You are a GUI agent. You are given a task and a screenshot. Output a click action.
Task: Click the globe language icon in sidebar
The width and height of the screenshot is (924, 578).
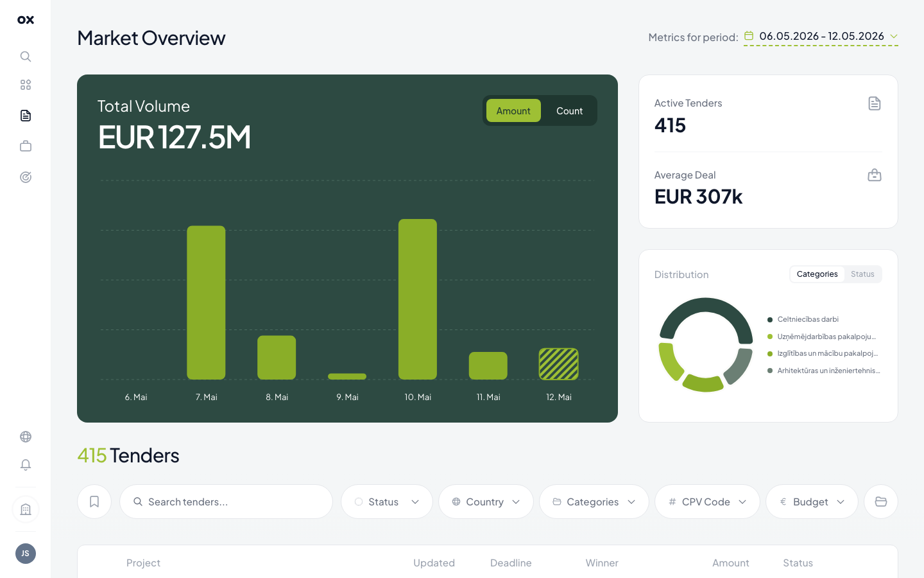26,437
